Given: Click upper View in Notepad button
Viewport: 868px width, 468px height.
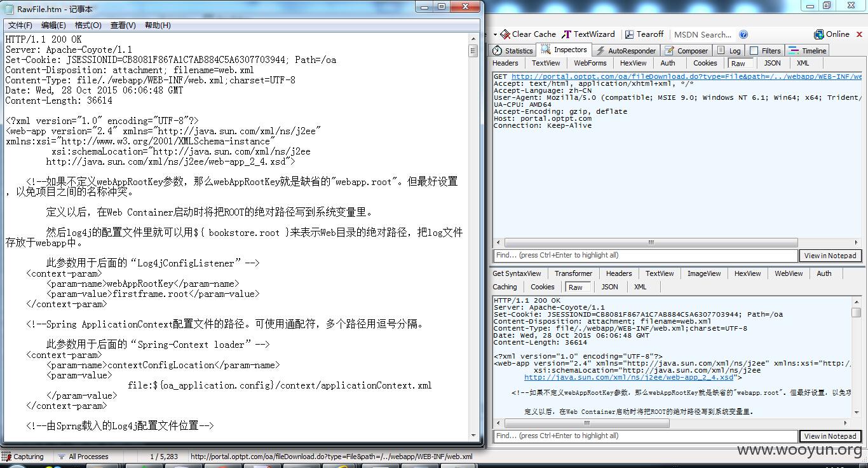Looking at the screenshot, I should click(x=830, y=256).
